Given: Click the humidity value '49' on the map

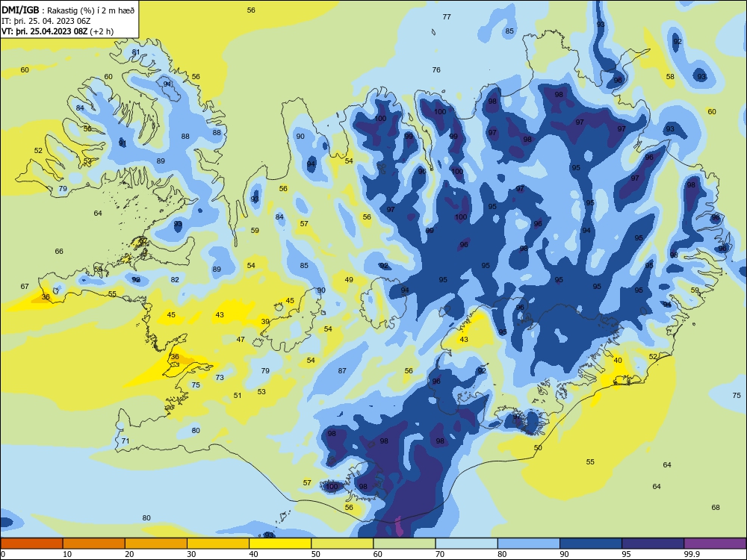Looking at the screenshot, I should (349, 280).
